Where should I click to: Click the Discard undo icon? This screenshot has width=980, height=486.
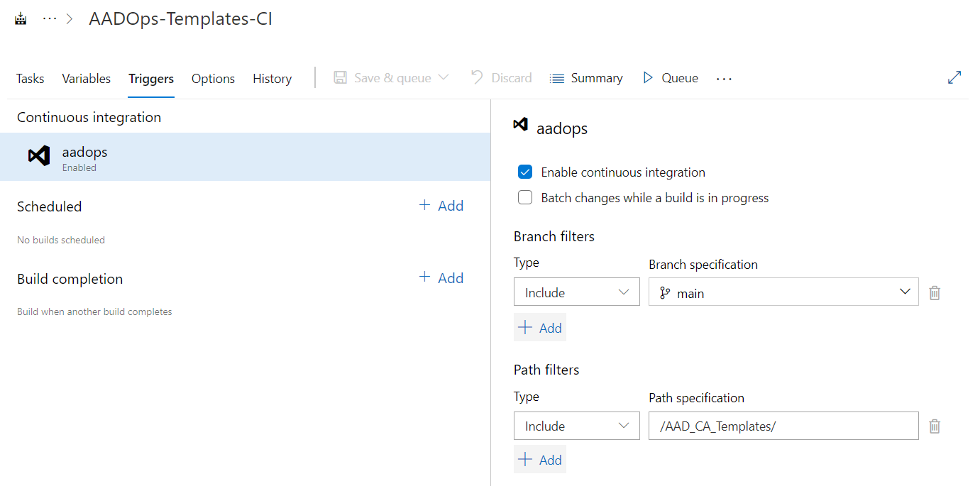[x=477, y=77]
